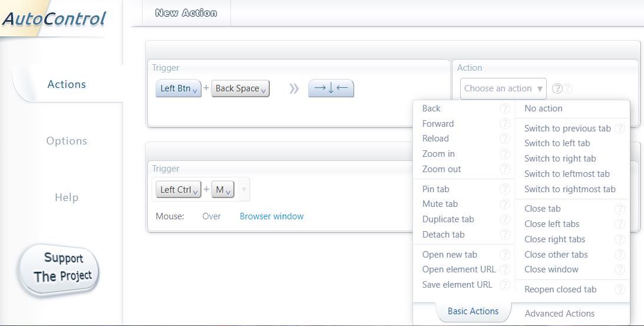The height and width of the screenshot is (326, 644).
Task: Select the Zoom out action
Action: point(441,169)
